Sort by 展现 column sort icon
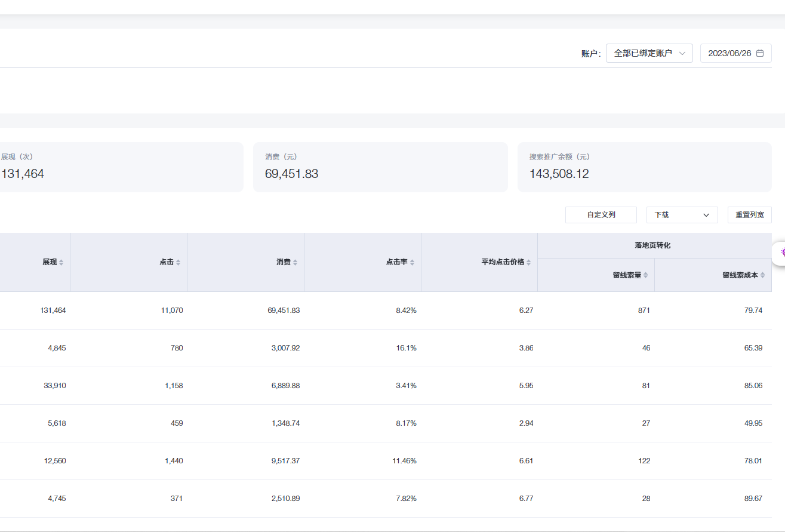The image size is (785, 532). [x=61, y=263]
